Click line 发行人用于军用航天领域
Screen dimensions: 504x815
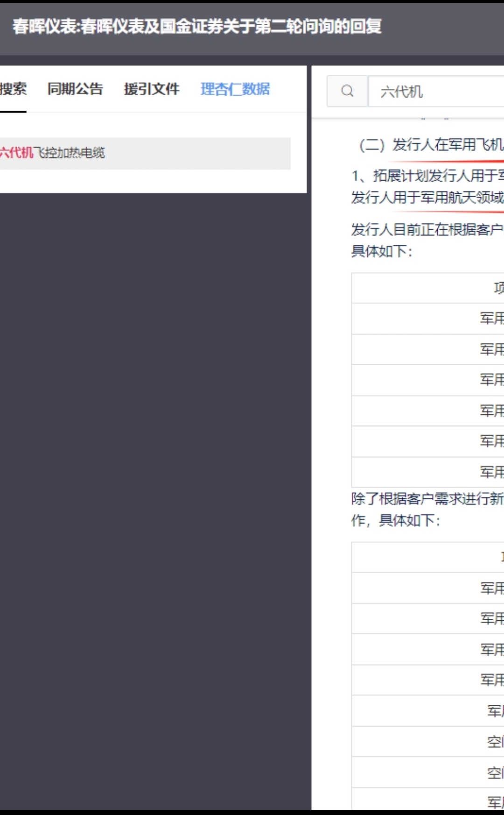tap(427, 197)
